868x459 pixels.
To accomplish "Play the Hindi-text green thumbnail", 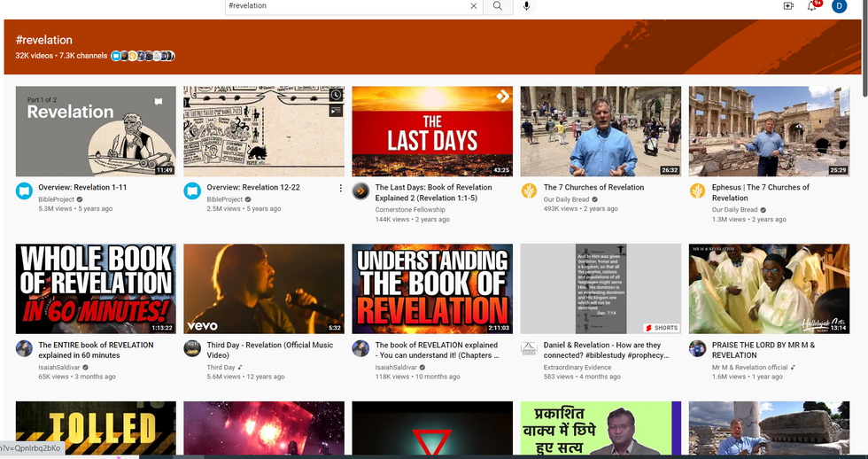I will coord(601,428).
